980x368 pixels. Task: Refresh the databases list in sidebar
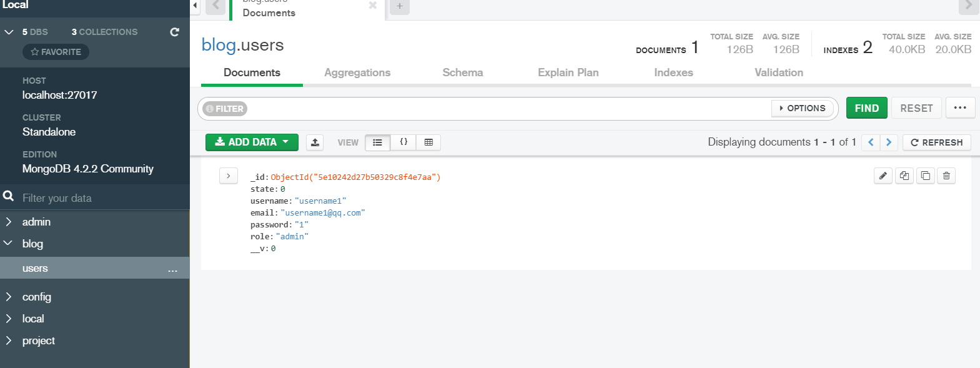(x=174, y=32)
